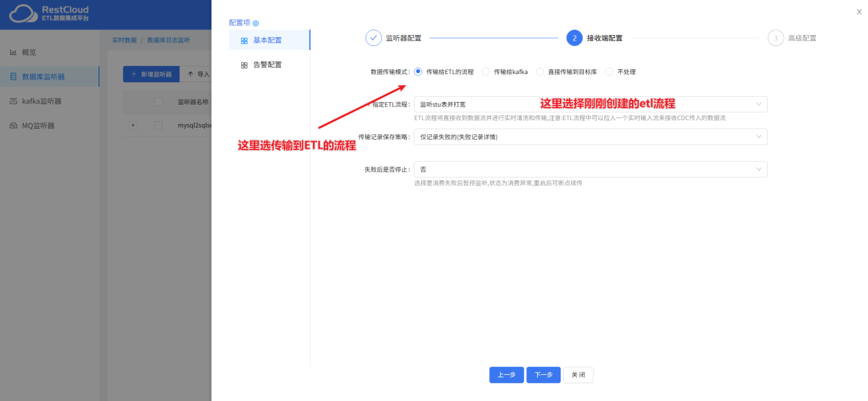Click the grid icon beside 告警配置
This screenshot has width=868, height=401.
click(244, 64)
